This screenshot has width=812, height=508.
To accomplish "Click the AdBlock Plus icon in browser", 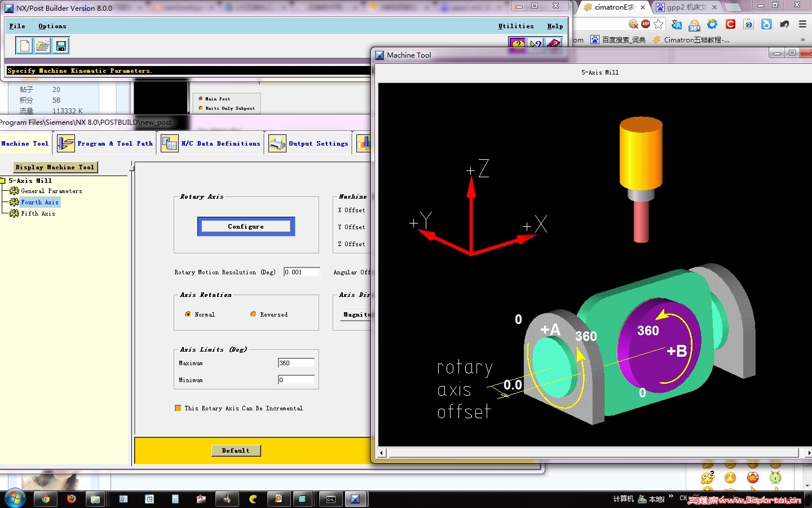I will (646, 24).
